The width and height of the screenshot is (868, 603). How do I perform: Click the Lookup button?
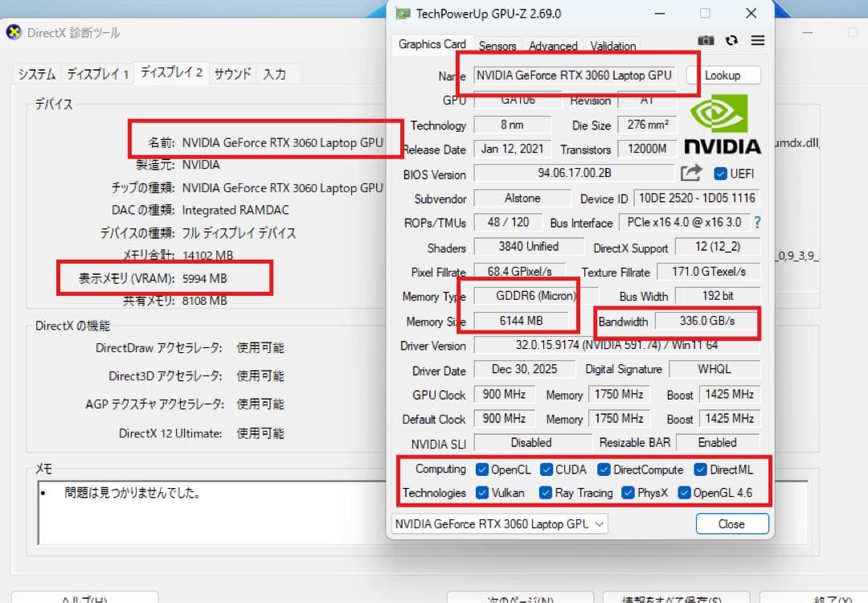[x=723, y=76]
